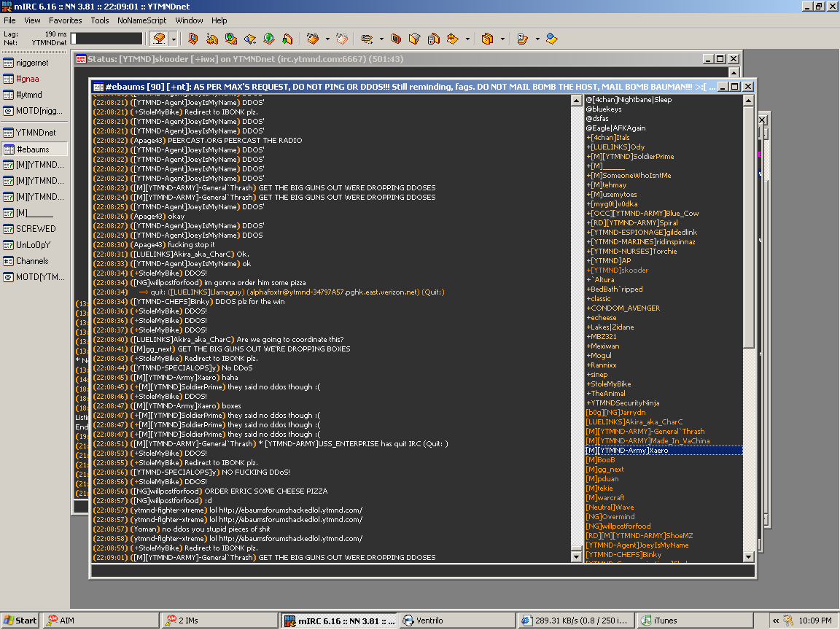Click the #ebaums message input box
This screenshot has width=840, height=630.
click(x=421, y=571)
